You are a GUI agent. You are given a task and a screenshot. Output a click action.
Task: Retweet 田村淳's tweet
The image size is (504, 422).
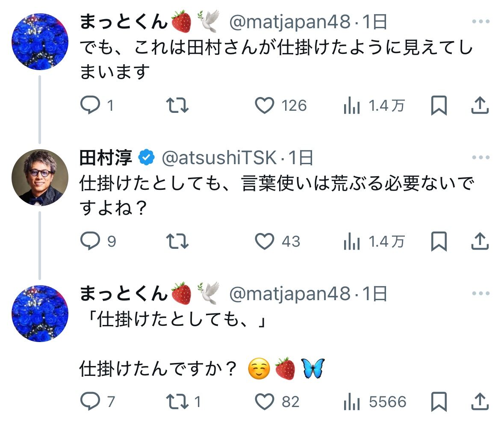point(177,242)
